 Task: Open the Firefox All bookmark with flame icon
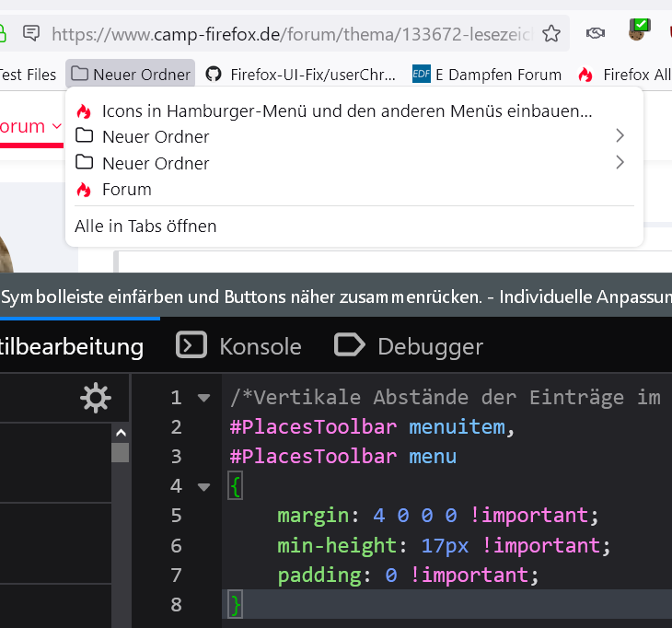click(624, 75)
